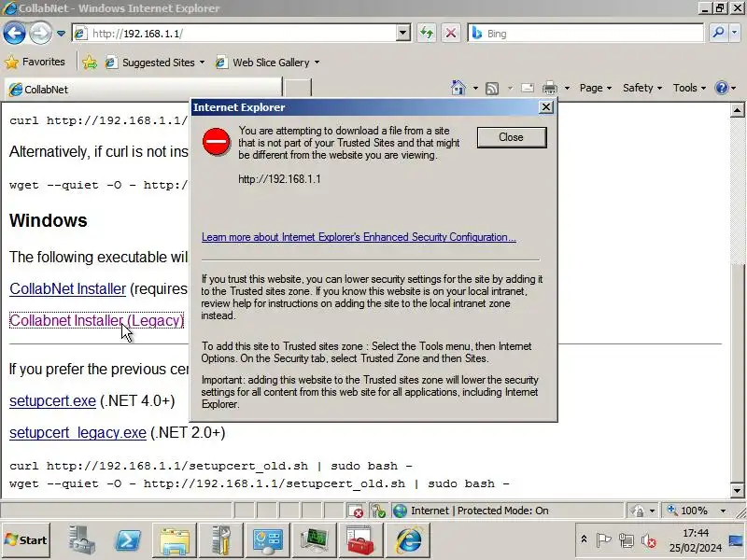Open the tools-and-wrench taskbar icon
The image size is (747, 560).
(x=221, y=540)
